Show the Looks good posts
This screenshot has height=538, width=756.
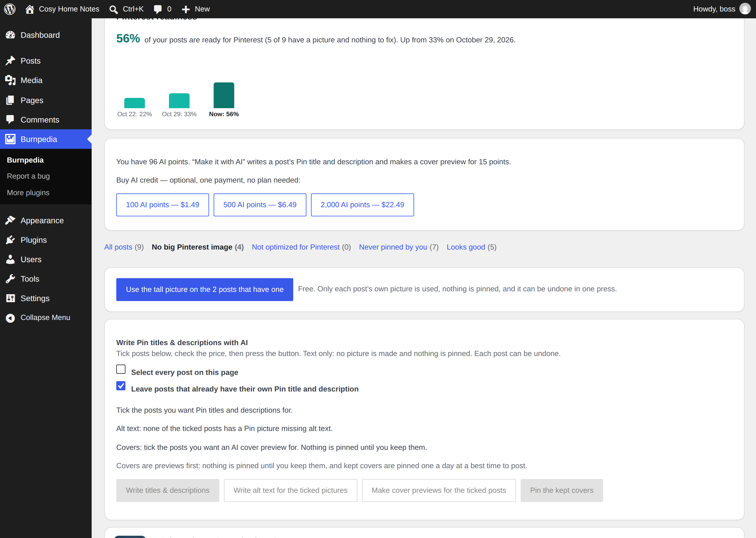point(466,247)
